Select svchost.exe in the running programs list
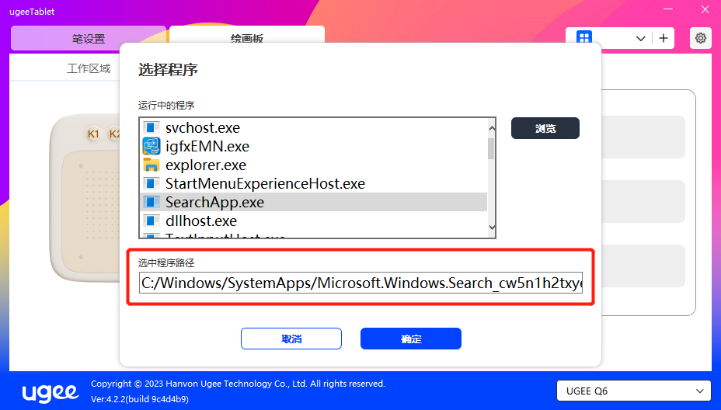 point(313,127)
